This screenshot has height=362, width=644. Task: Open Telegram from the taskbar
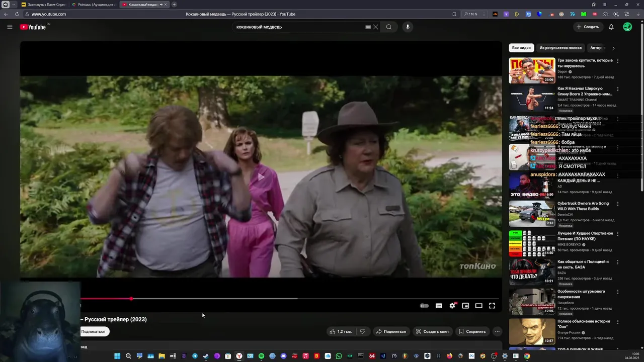click(195, 356)
